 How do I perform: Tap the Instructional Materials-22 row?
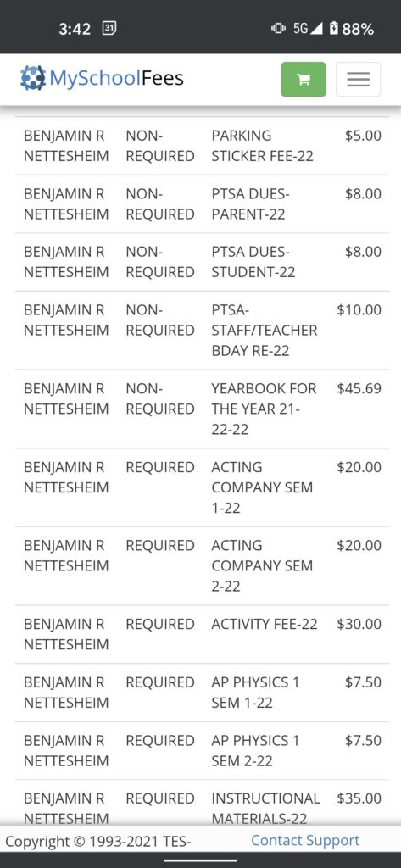(x=202, y=804)
